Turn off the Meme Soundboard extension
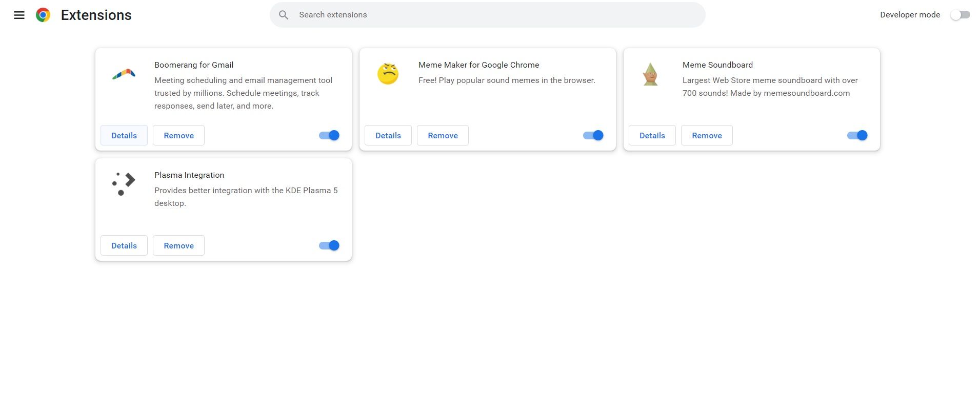Image resolution: width=980 pixels, height=397 pixels. tap(857, 135)
